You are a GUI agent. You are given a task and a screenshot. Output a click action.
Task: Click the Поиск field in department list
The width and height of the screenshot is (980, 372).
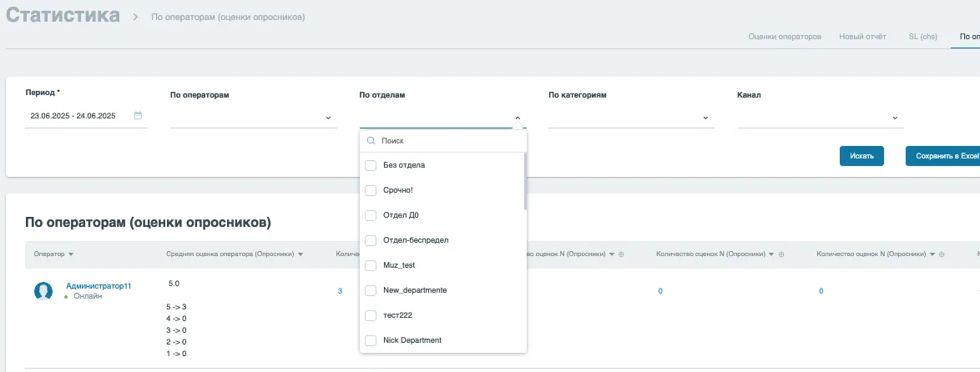coord(447,141)
